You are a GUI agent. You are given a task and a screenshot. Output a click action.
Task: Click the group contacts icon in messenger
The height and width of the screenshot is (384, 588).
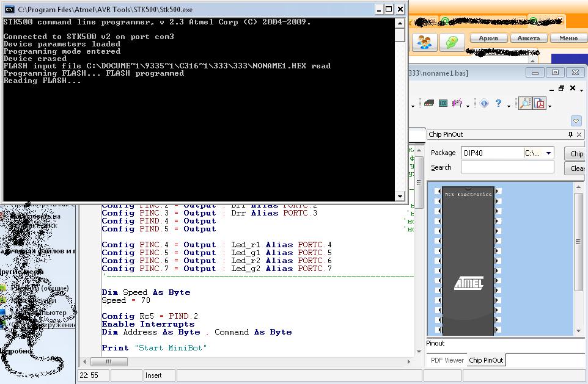click(x=424, y=42)
